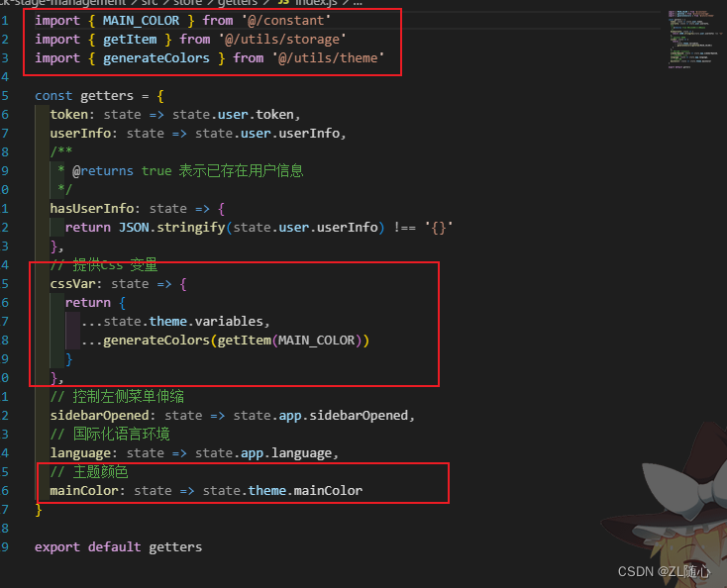Click the 'stringify' method name
Image resolution: width=727 pixels, height=588 pixels.
[x=190, y=228]
